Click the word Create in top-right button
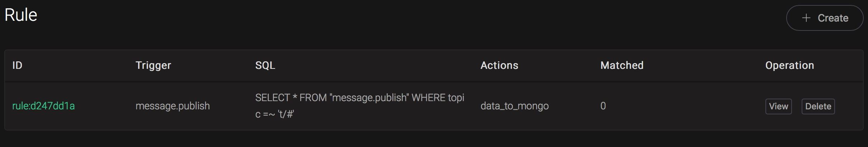The image size is (868, 147). click(833, 18)
